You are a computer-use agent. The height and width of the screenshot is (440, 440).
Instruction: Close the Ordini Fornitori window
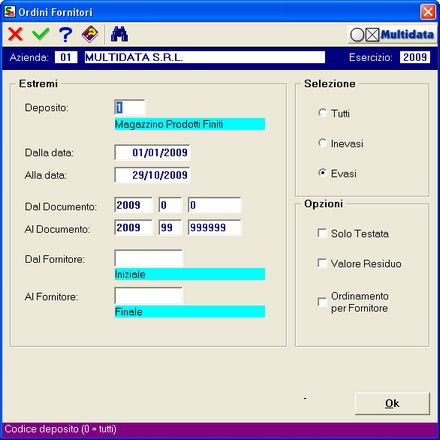point(428,12)
